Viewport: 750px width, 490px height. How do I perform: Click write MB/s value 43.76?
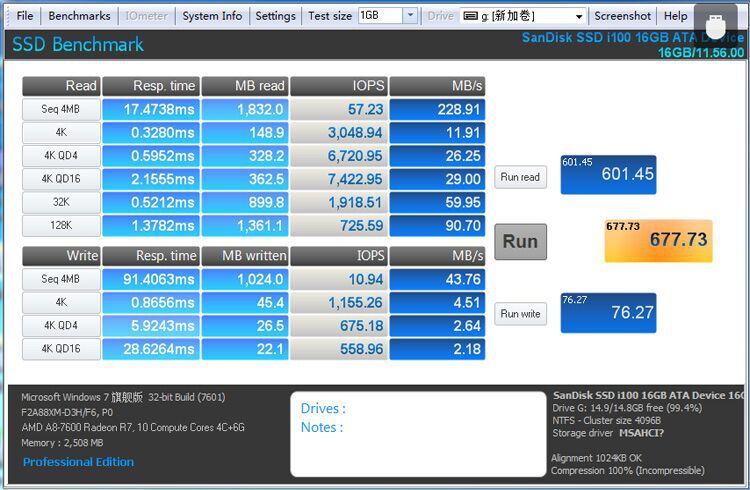click(x=437, y=279)
